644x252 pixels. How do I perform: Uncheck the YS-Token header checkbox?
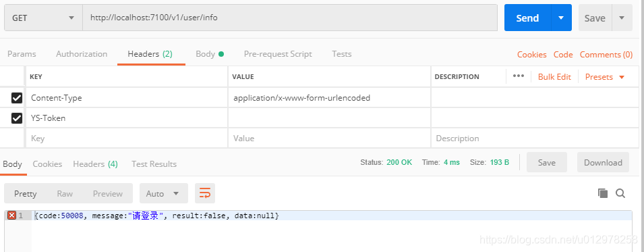point(16,118)
